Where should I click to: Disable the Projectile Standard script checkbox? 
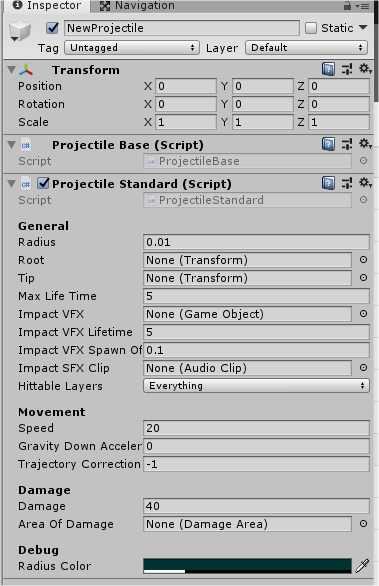click(x=43, y=183)
